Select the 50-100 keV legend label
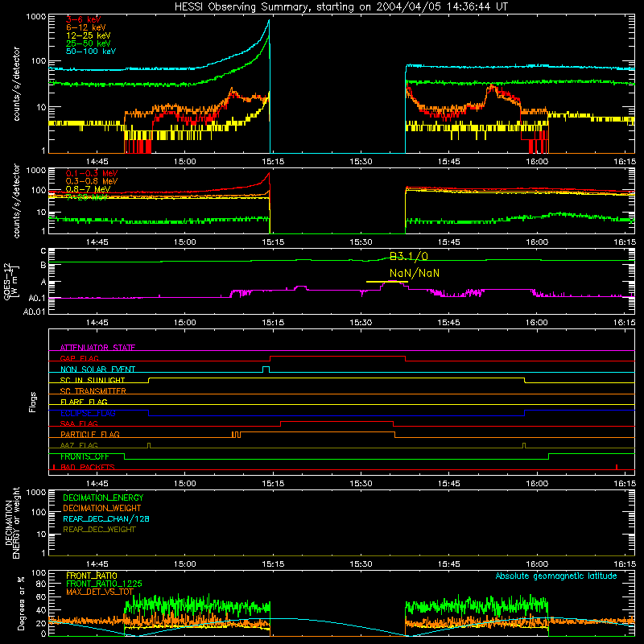644x644 pixels. tap(90, 52)
